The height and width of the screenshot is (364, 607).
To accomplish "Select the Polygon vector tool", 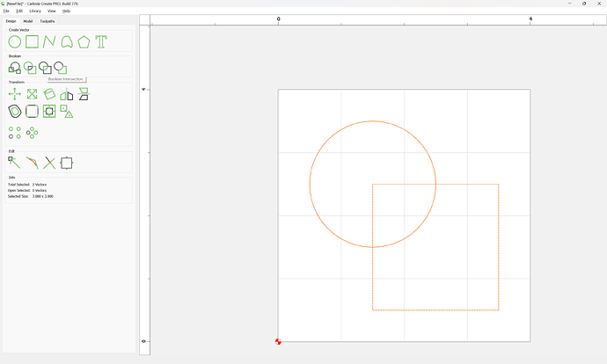I will [x=84, y=42].
